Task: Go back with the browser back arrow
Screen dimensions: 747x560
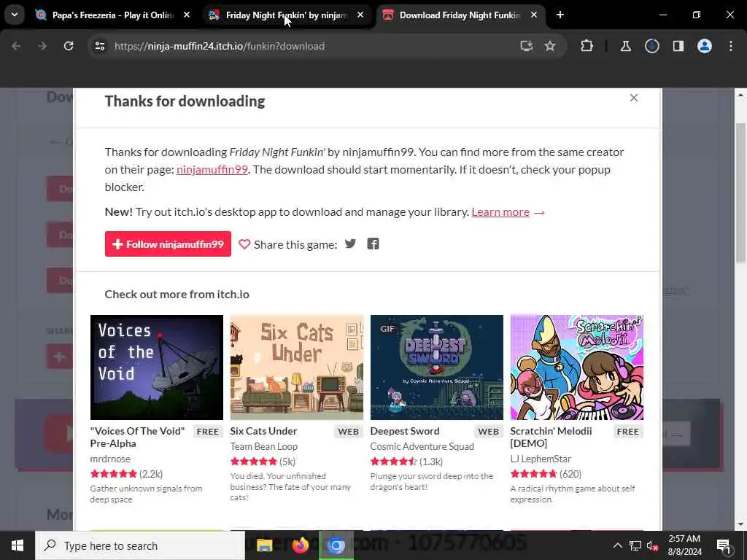Action: [x=16, y=46]
